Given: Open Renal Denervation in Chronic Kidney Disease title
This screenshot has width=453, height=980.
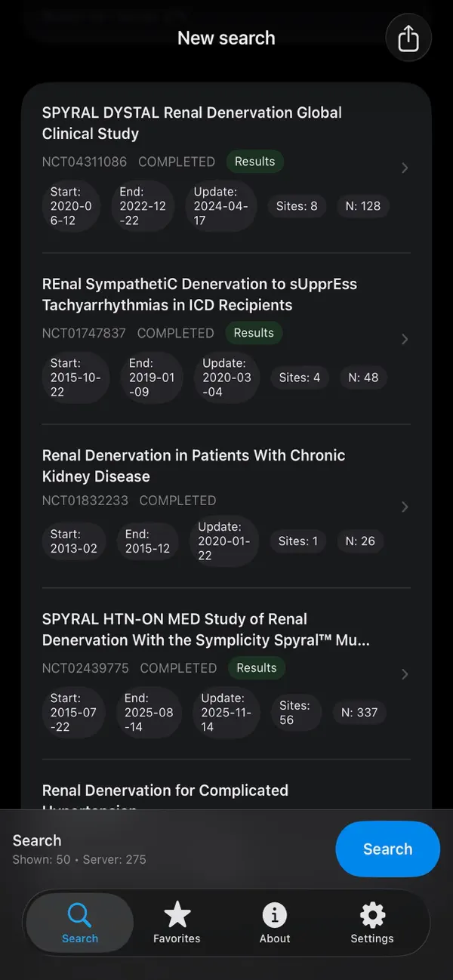Looking at the screenshot, I should click(x=193, y=466).
